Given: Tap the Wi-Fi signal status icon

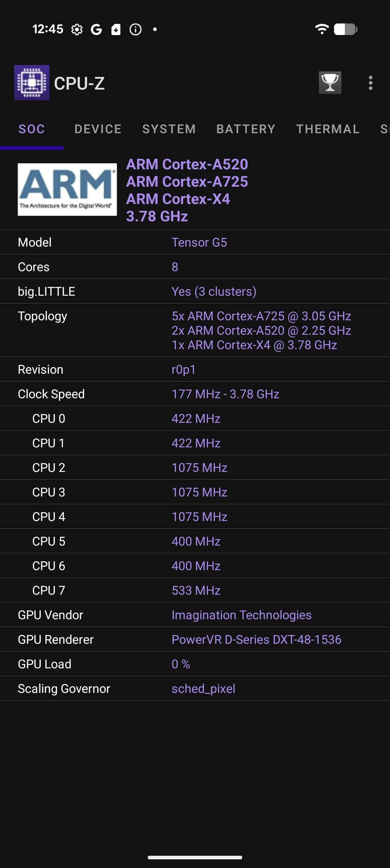Looking at the screenshot, I should point(321,29).
